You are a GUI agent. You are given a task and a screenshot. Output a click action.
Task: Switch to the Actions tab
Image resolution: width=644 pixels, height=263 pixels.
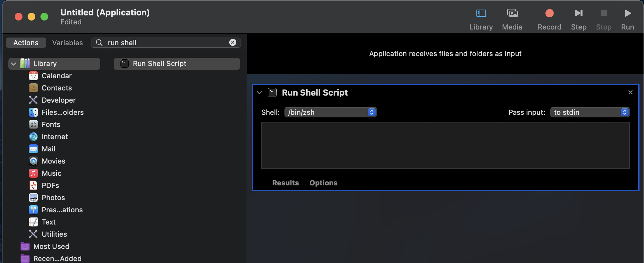pos(26,43)
